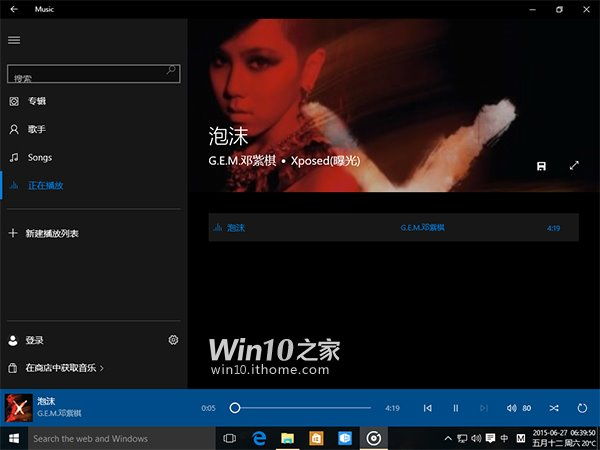The height and width of the screenshot is (450, 600).
Task: Open Task View from taskbar
Action: click(230, 439)
